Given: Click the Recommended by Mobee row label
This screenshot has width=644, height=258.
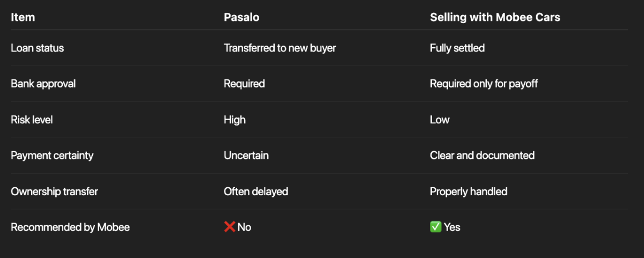Looking at the screenshot, I should [x=70, y=227].
